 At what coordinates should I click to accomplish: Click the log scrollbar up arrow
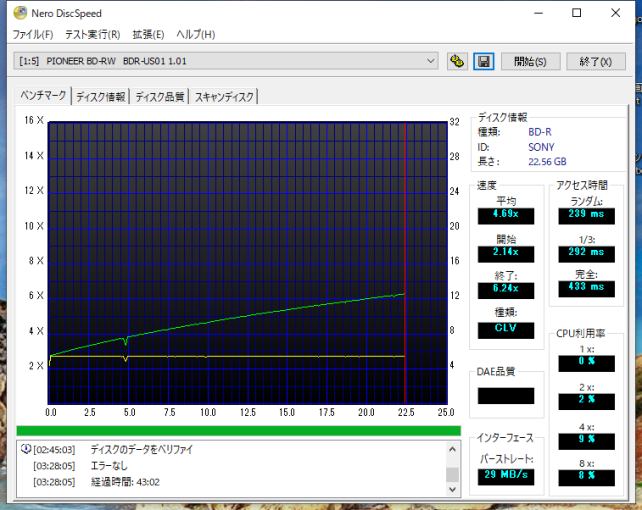(x=452, y=449)
